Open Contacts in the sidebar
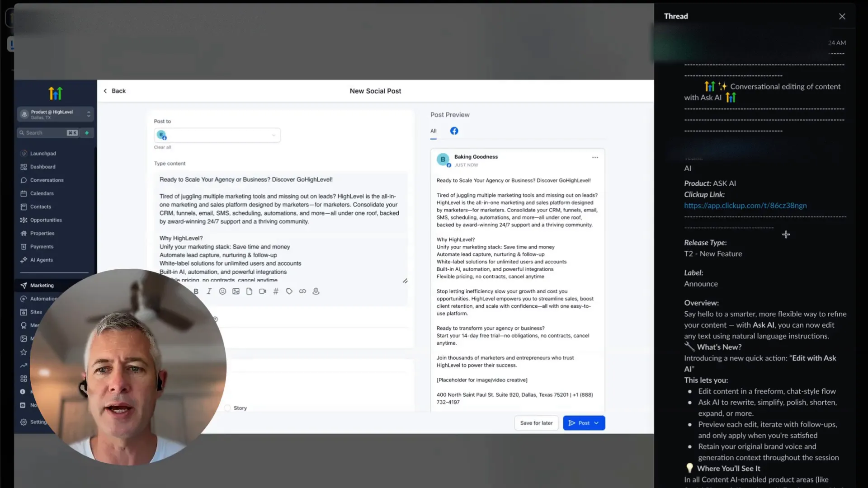 pos(40,207)
